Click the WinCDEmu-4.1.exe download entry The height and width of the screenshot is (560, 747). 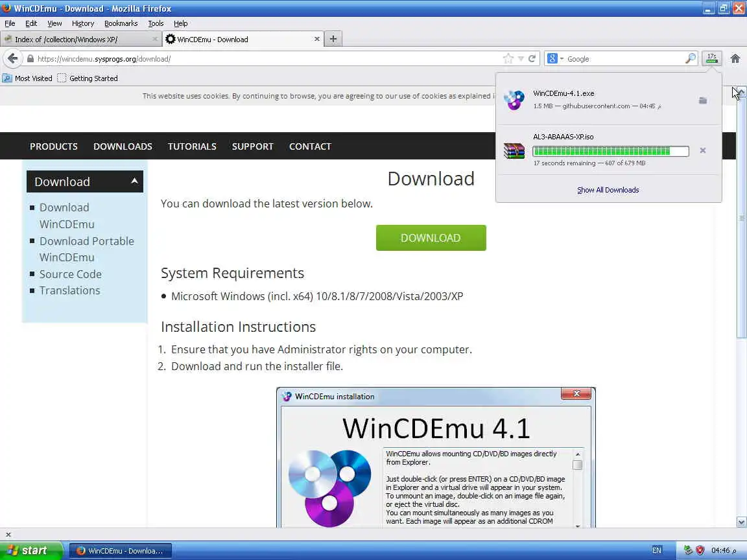[x=608, y=100]
